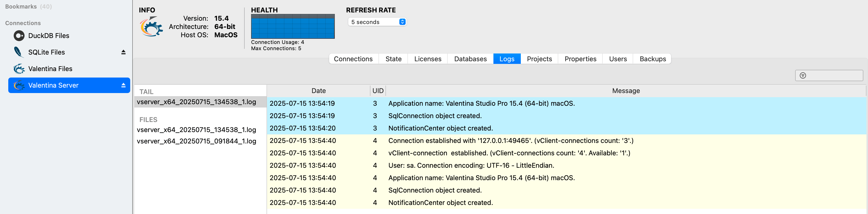This screenshot has height=214, width=868.
Task: Open the Databases tab
Action: 470,59
